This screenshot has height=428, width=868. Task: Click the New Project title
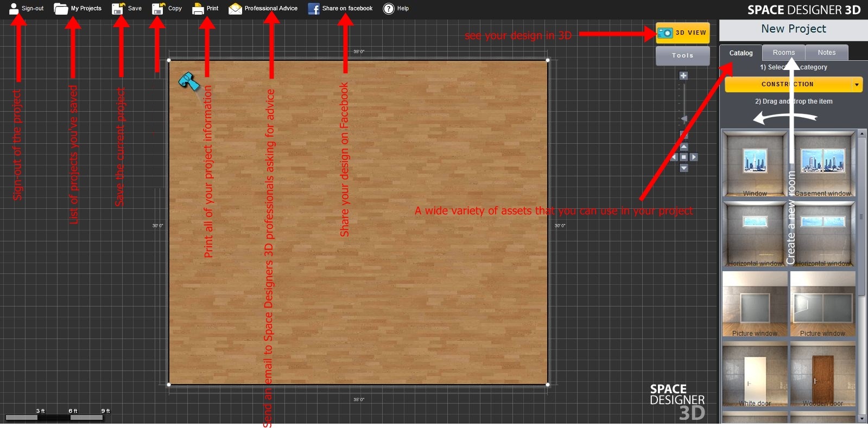(x=794, y=29)
